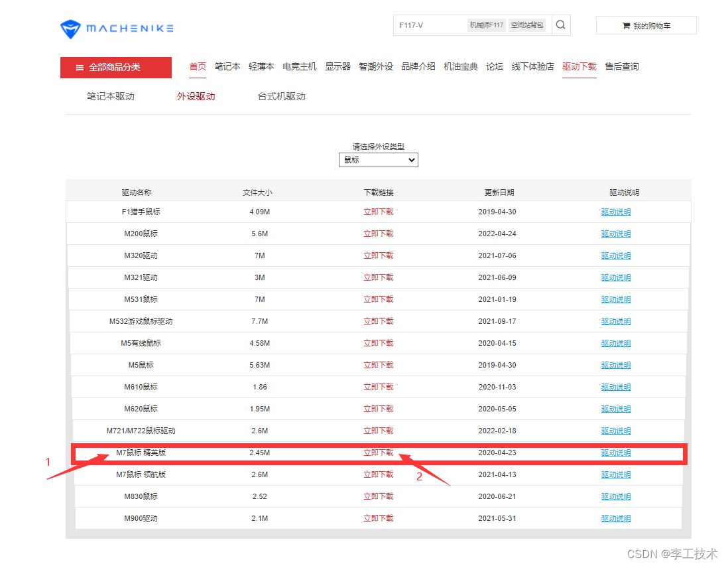Open 驱动说明 for M620鼠标
The image size is (728, 566).
(616, 409)
